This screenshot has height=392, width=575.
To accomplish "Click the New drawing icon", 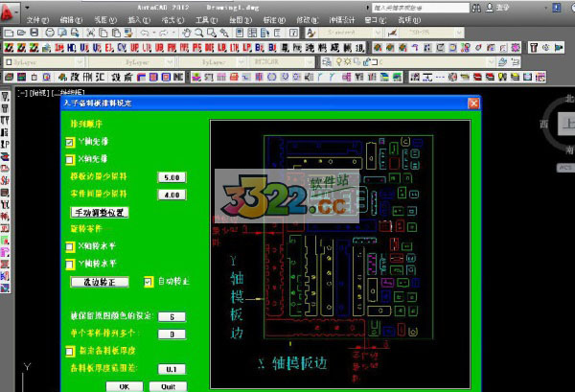I will click(9, 33).
